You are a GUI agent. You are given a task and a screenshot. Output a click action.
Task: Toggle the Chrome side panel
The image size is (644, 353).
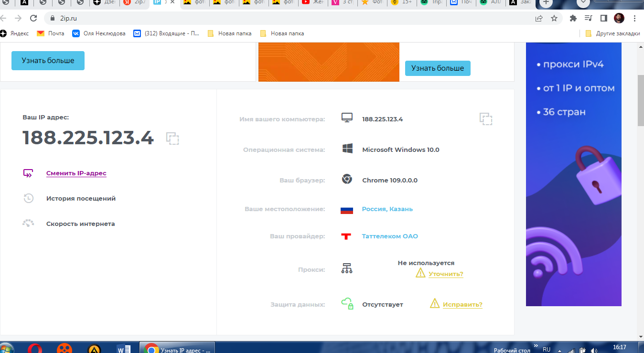coord(604,18)
